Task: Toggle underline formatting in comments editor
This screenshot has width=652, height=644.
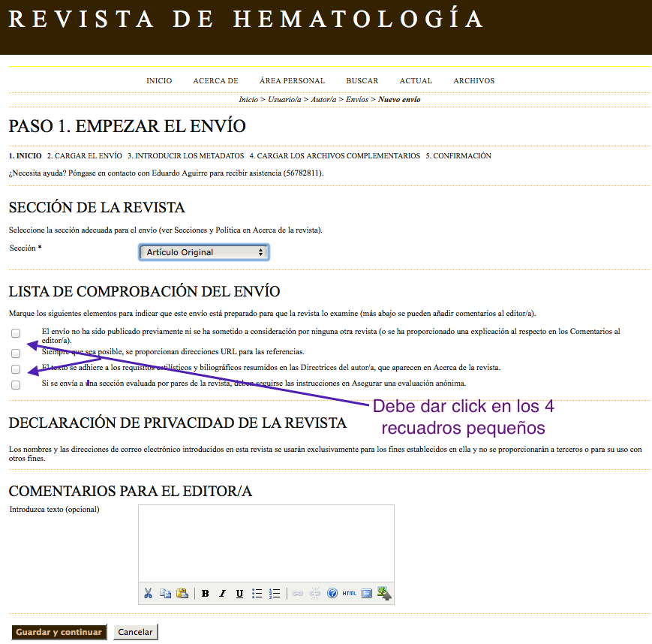Action: 239,594
